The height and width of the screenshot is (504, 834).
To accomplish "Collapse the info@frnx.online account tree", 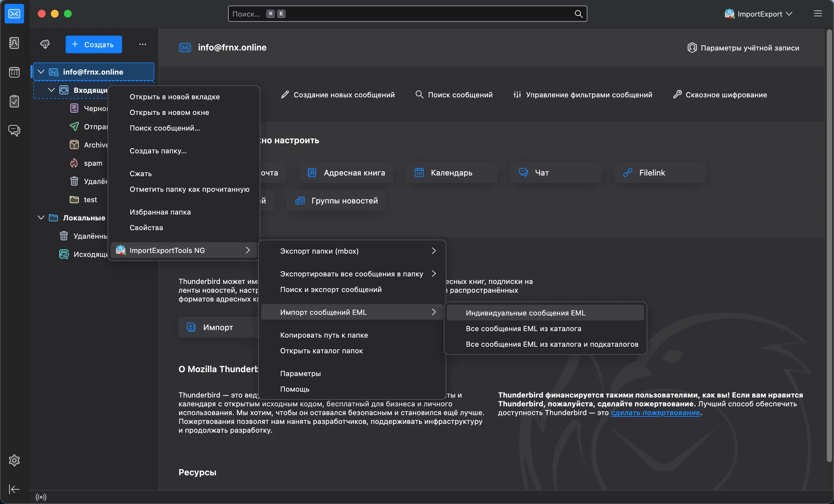I will pos(41,72).
